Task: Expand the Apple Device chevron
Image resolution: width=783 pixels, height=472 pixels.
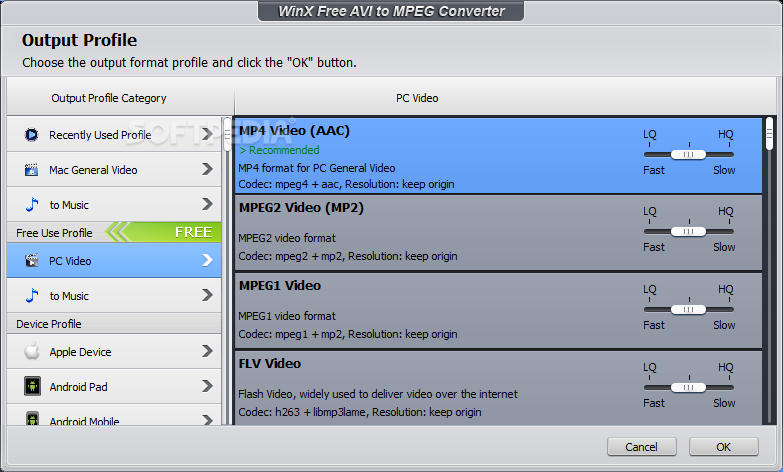Action: click(207, 351)
